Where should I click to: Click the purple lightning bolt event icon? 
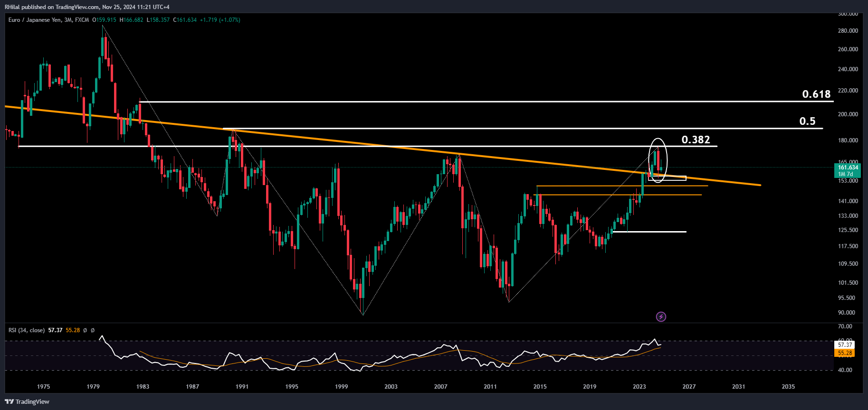[661, 317]
